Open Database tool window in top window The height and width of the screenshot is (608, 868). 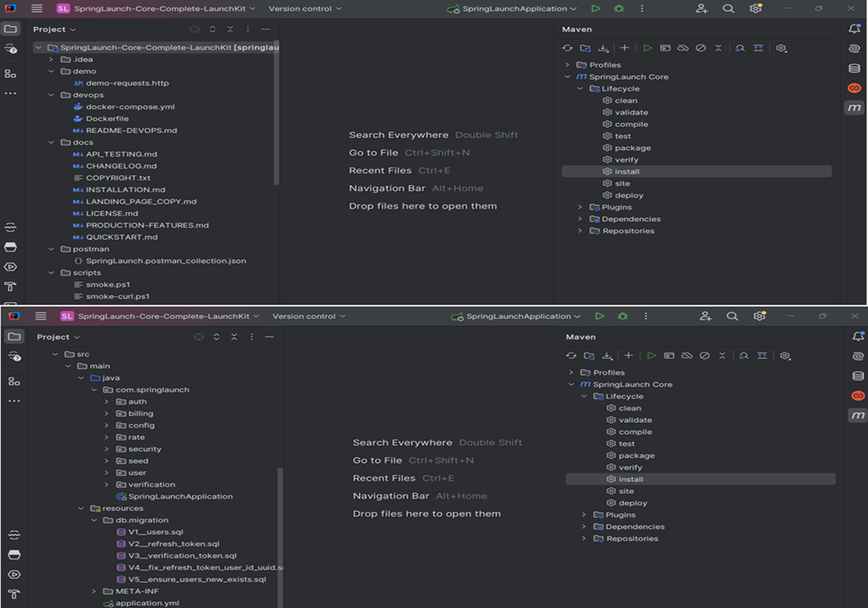(x=854, y=68)
